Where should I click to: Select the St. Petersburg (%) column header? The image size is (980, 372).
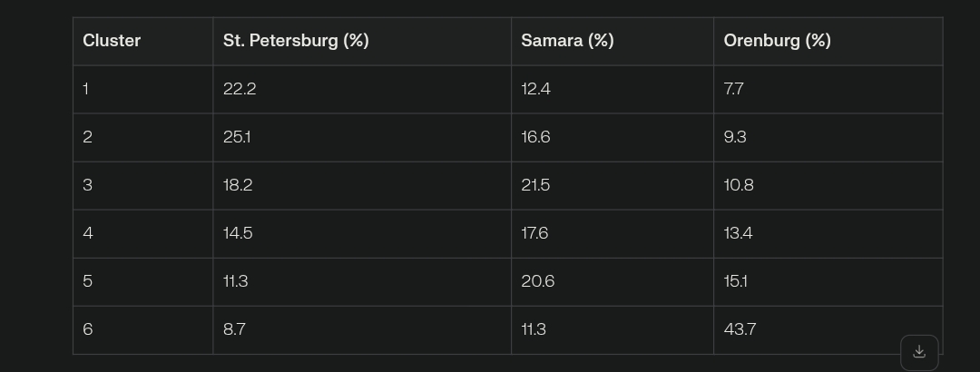click(x=362, y=41)
